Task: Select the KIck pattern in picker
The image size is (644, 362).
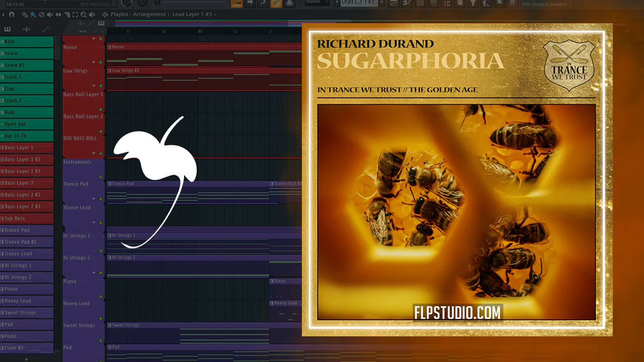Action: pyautogui.click(x=27, y=42)
